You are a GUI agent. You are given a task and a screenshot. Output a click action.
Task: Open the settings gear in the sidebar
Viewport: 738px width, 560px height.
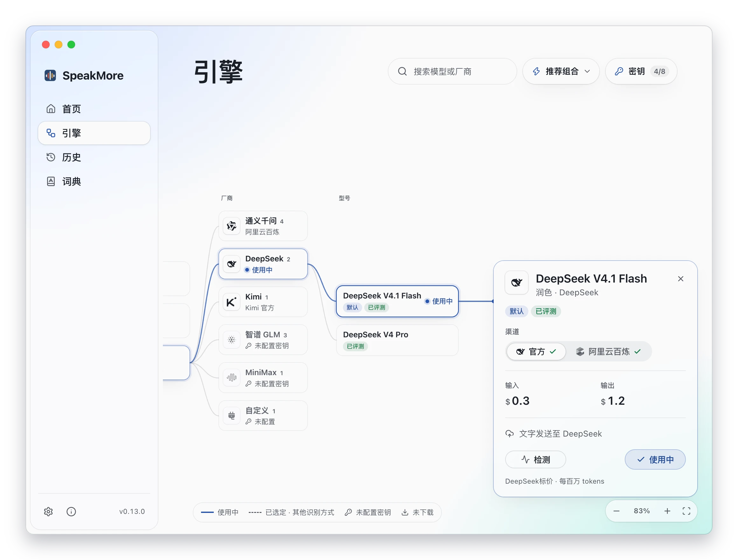48,512
